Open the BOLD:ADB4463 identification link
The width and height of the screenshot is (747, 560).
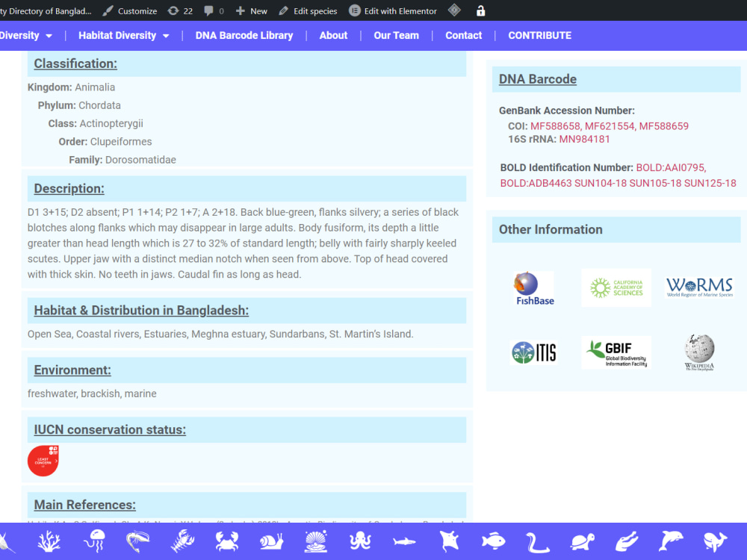(536, 183)
